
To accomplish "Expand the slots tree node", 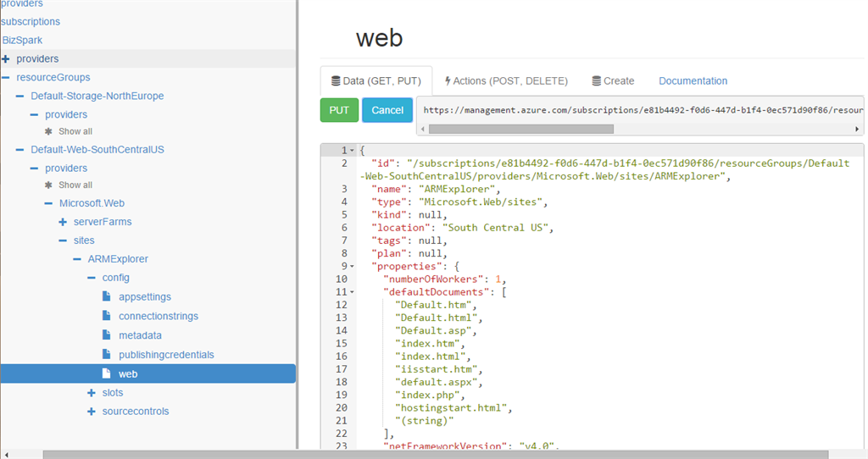I will 92,393.
